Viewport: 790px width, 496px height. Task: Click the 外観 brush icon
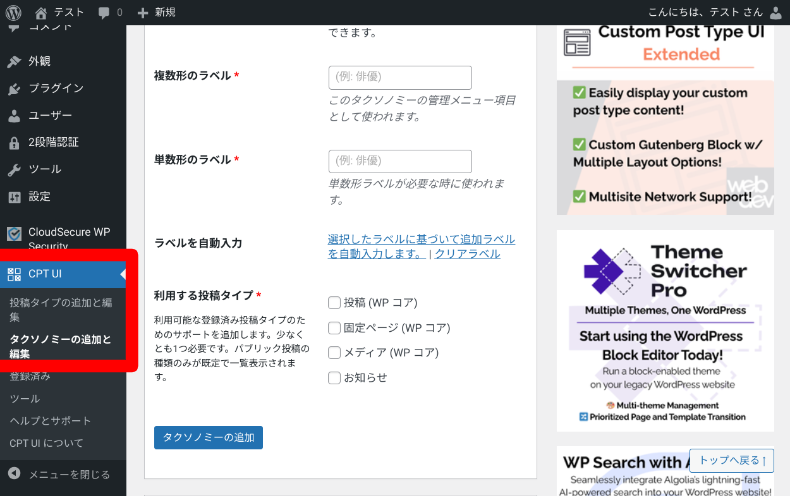point(14,61)
